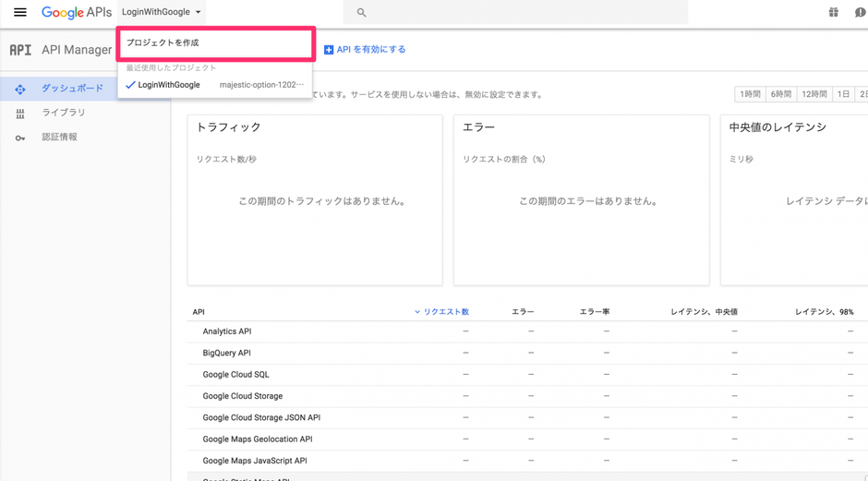Click the API Manager logo icon

[x=20, y=50]
